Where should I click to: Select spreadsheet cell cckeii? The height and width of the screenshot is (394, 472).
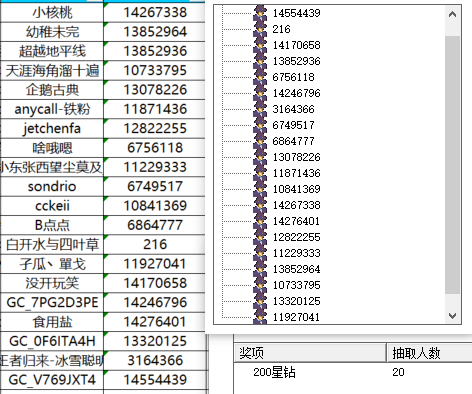click(x=52, y=206)
